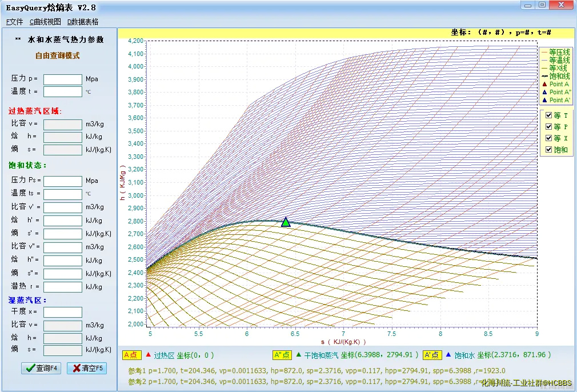
Task: Click the 查询F4 query button
Action: [x=41, y=368]
